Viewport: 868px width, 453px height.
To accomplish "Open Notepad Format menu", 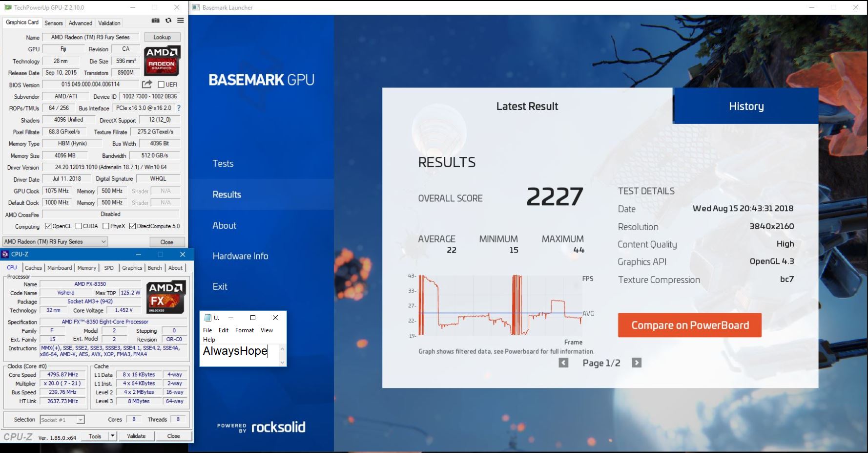I will [x=245, y=330].
